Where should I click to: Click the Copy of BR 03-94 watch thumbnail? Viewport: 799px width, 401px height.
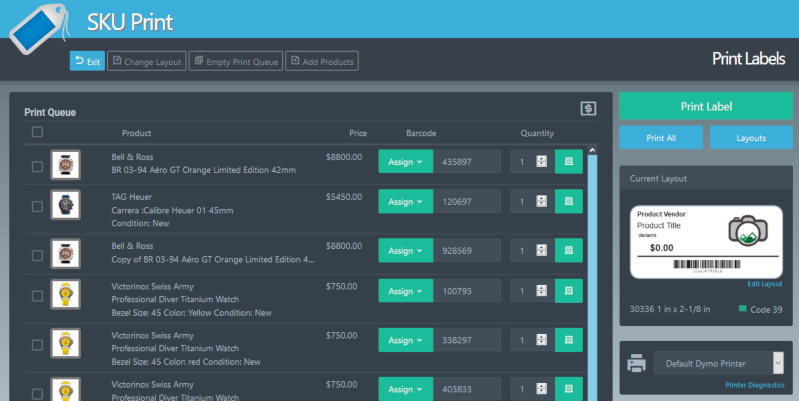(65, 253)
